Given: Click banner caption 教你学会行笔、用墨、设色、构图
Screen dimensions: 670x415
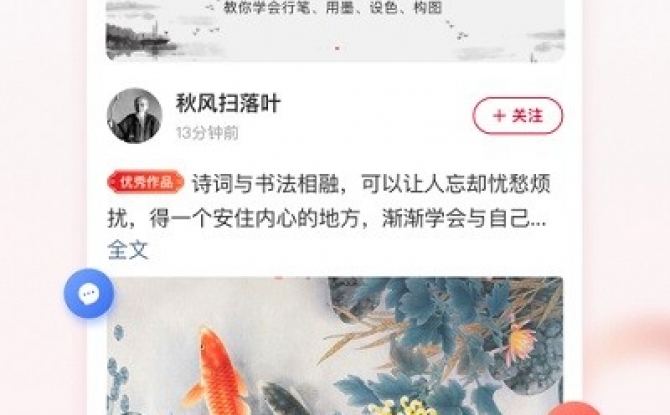Looking at the screenshot, I should click(333, 8).
